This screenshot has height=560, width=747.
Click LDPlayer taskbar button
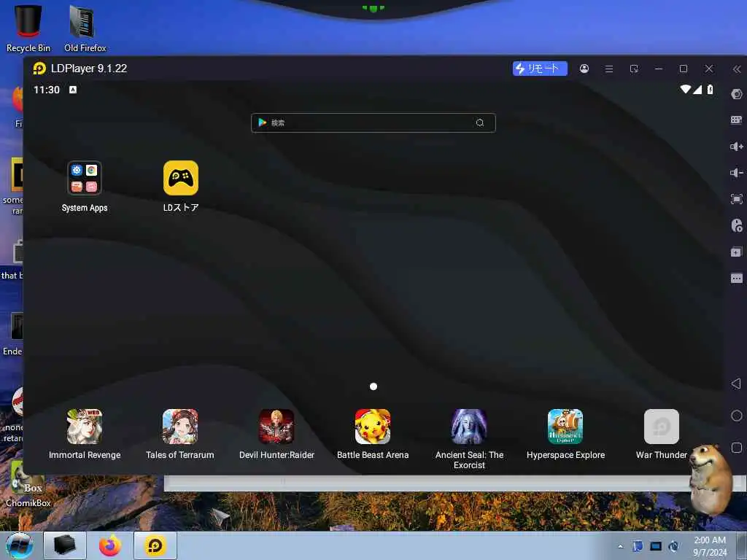[155, 545]
